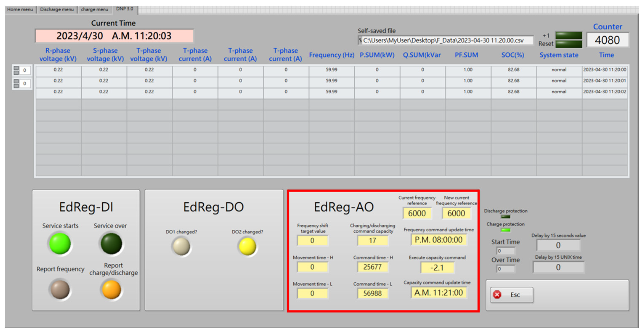
Task: Click the DO1 changed? indicator
Action: pyautogui.click(x=182, y=246)
